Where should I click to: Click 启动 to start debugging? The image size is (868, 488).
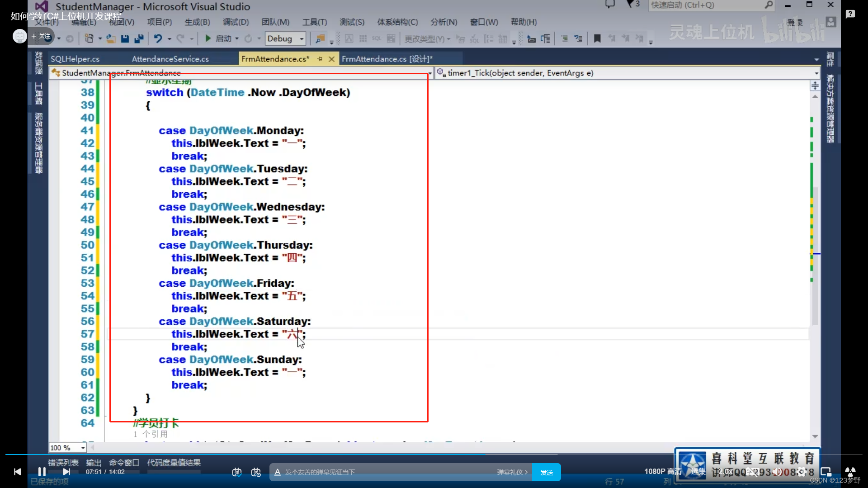click(x=218, y=39)
